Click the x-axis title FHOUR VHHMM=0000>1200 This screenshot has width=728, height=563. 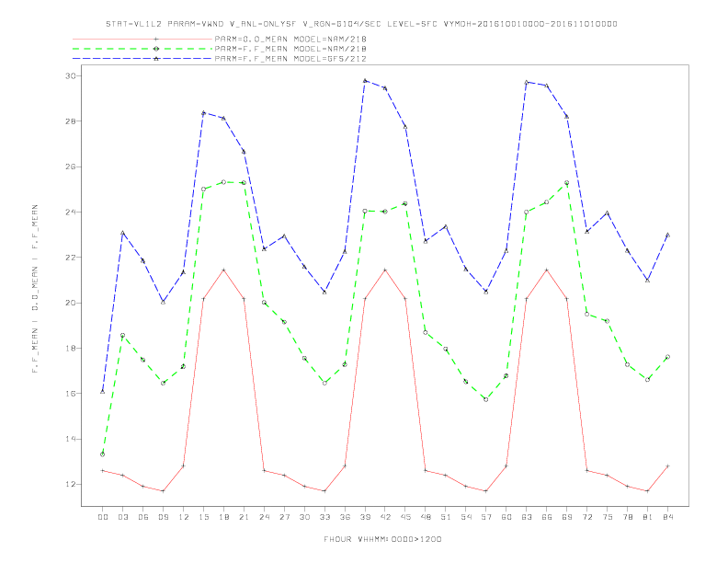click(382, 539)
